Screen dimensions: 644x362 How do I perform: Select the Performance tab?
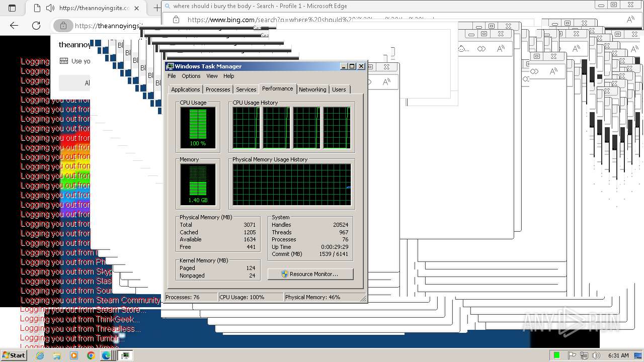coord(277,88)
